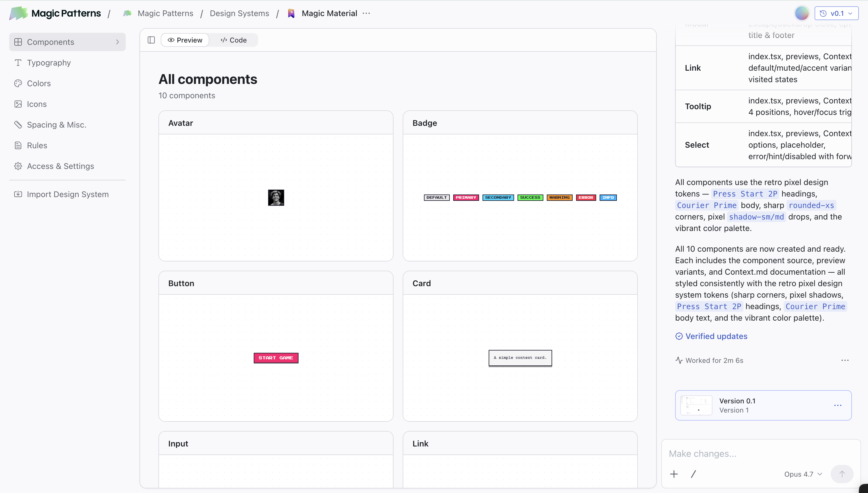This screenshot has height=493, width=868.
Task: Open the Button component card
Action: pyautogui.click(x=276, y=346)
